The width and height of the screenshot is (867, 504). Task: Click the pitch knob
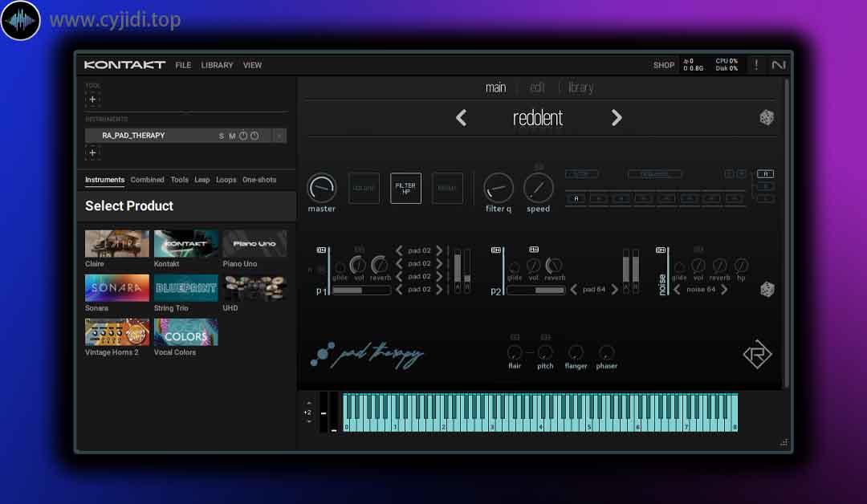pyautogui.click(x=544, y=352)
